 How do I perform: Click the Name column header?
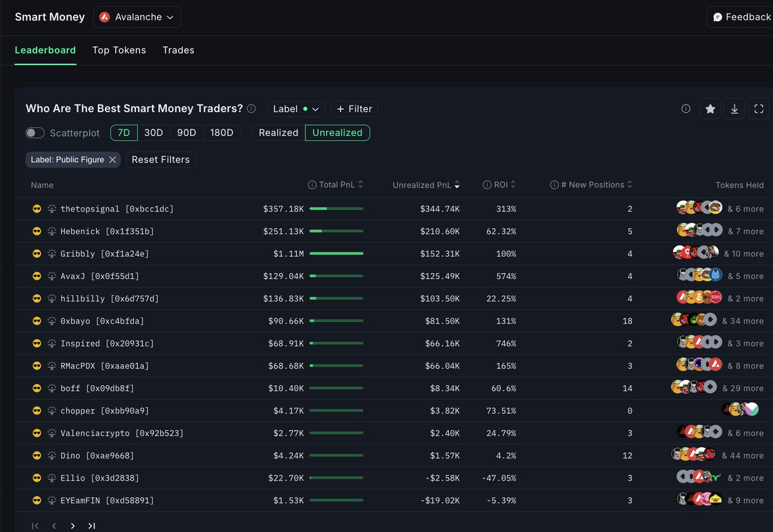pyautogui.click(x=43, y=185)
